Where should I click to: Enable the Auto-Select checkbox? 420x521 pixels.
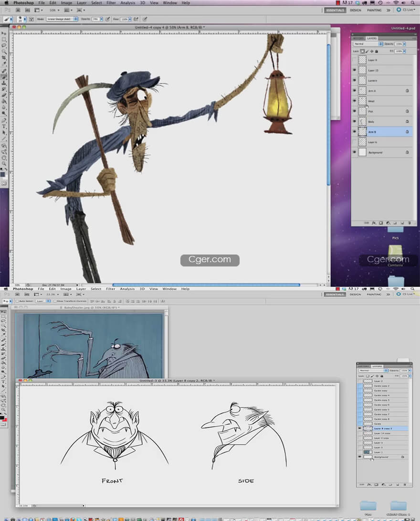[x=17, y=301]
